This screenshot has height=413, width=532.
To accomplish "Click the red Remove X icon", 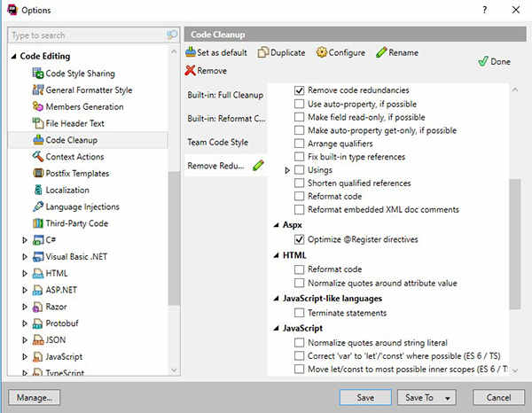I will 190,71.
